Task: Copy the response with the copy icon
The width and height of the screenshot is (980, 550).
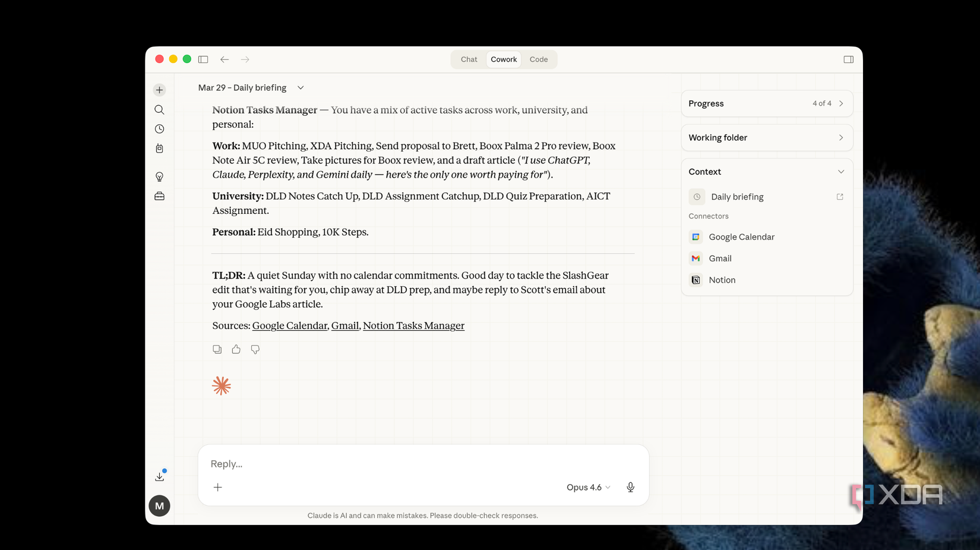Action: (217, 349)
